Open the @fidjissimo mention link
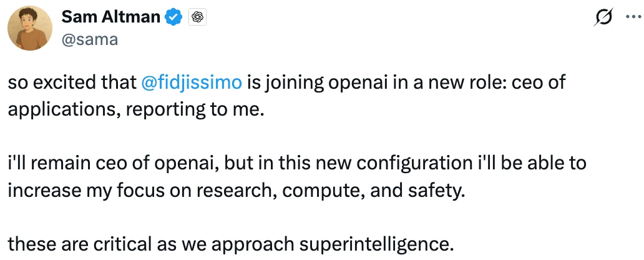This screenshot has height=260, width=644. tap(191, 83)
